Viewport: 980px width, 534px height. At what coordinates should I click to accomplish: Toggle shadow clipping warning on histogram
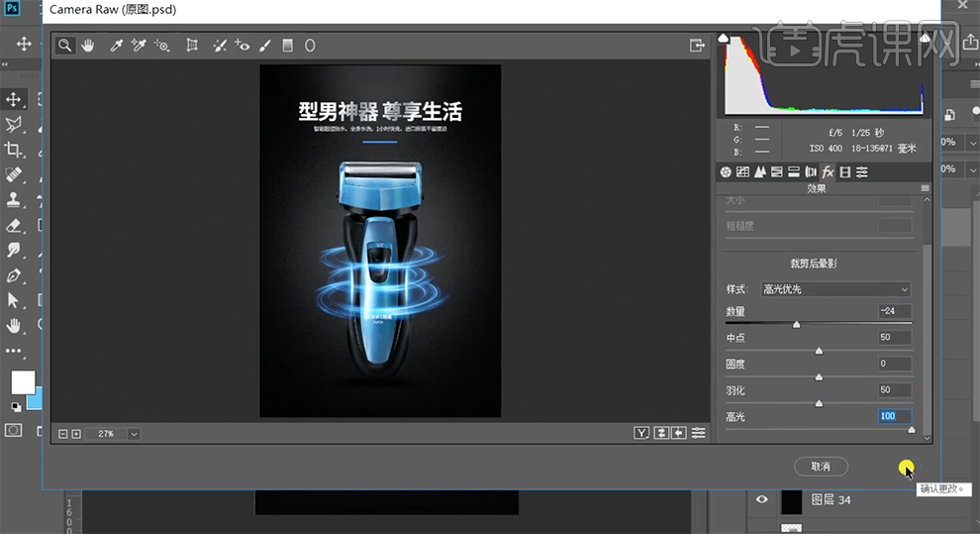723,39
